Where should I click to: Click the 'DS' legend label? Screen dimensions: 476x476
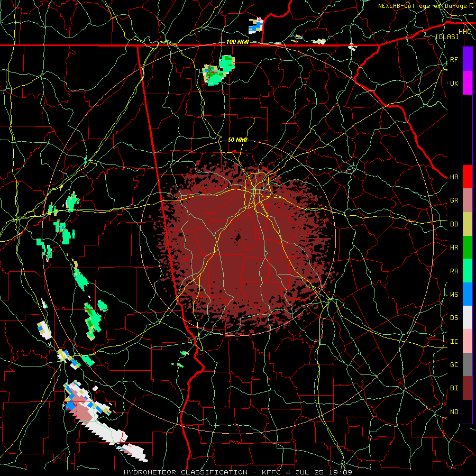(x=454, y=318)
